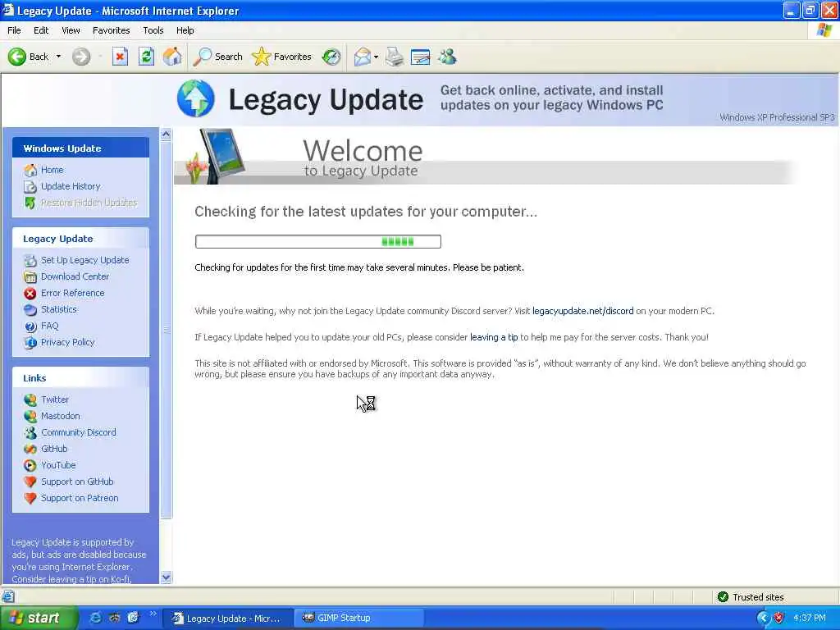Click Support on Patreon link

[80, 498]
